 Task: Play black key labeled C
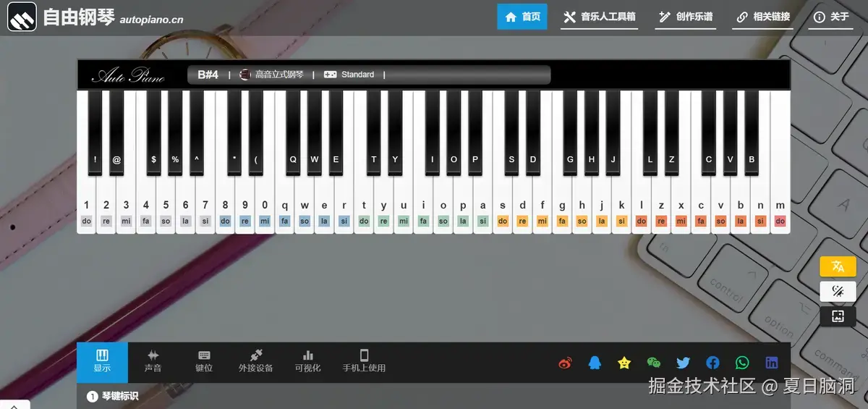(709, 132)
